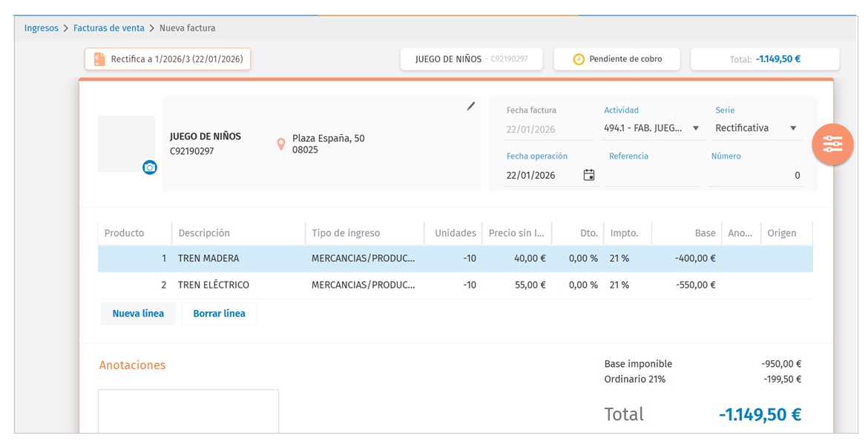Click the Borrar línea button
Image resolution: width=868 pixels, height=441 pixels.
pyautogui.click(x=219, y=314)
